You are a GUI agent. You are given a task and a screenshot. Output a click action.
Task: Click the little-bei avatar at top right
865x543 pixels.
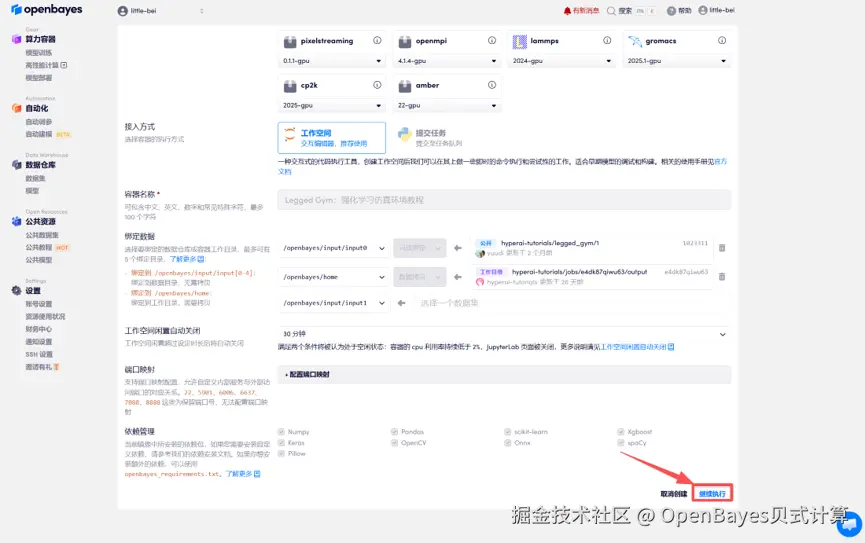click(x=702, y=10)
